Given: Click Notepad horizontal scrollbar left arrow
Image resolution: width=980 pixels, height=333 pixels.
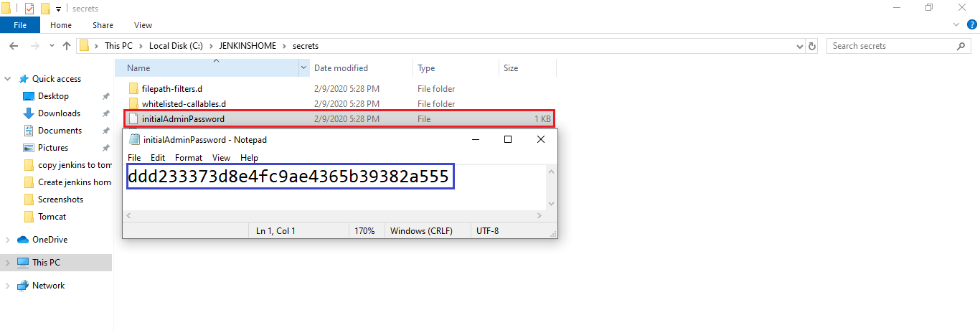Looking at the screenshot, I should (x=129, y=215).
